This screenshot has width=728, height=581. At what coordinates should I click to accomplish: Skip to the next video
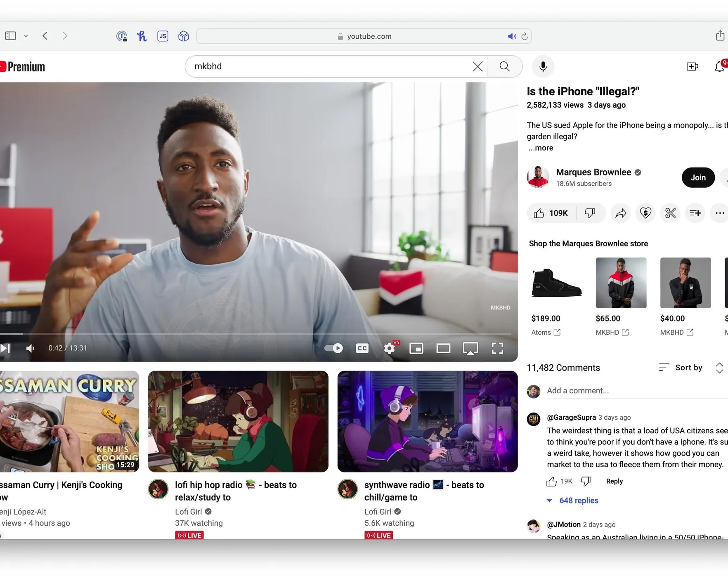[5, 348]
